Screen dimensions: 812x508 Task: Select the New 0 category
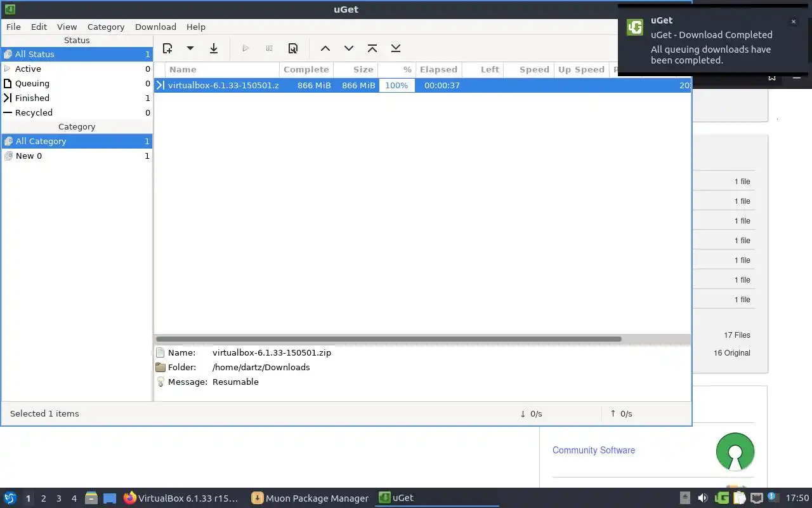[77, 156]
